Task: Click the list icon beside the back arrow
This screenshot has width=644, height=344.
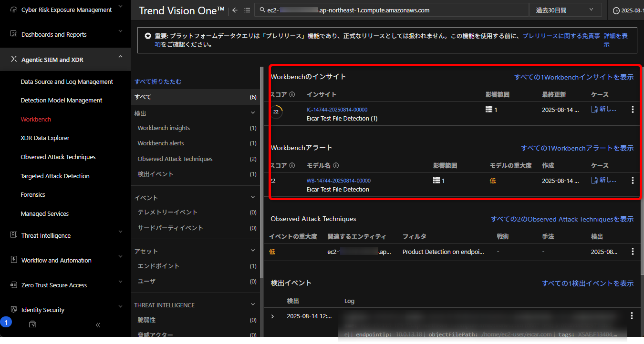Action: click(x=247, y=10)
